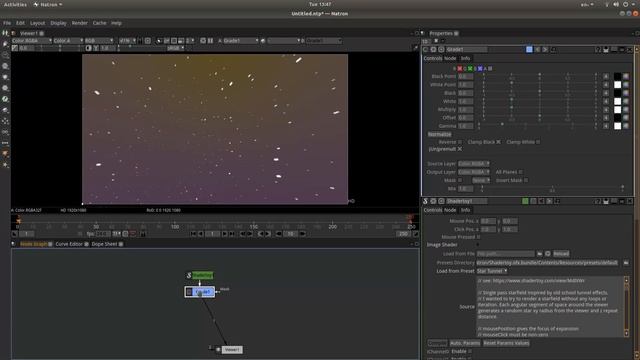Open the Mask channel dropdown showing None
This screenshot has width=640, height=360.
pyautogui.click(x=481, y=180)
